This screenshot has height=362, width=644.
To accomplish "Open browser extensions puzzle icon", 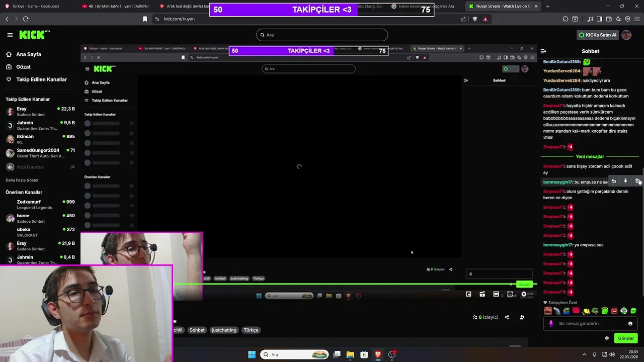I will (x=566, y=19).
